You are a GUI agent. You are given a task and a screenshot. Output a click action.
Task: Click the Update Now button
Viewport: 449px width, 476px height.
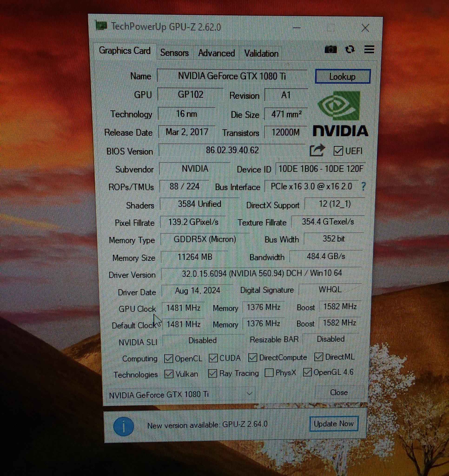tap(333, 424)
